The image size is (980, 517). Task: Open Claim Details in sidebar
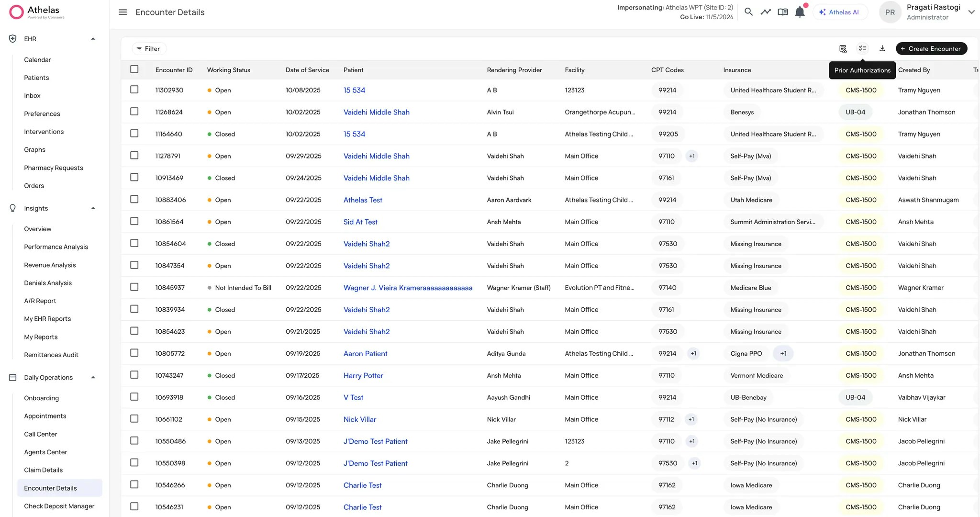[x=44, y=470]
